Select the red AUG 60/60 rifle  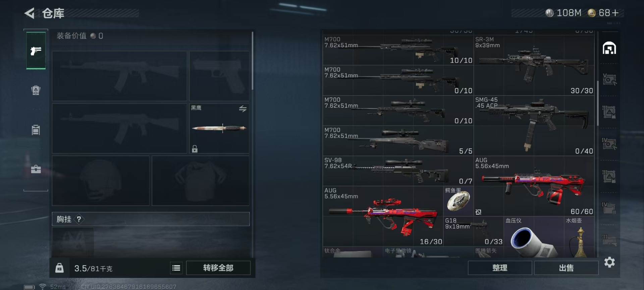534,186
